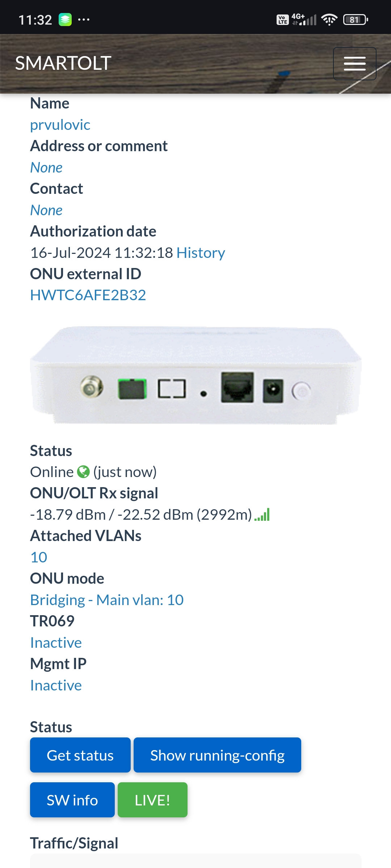This screenshot has height=868, width=391.
Task: Open ONU external ID HWTC6AFE2B32
Action: tap(88, 295)
